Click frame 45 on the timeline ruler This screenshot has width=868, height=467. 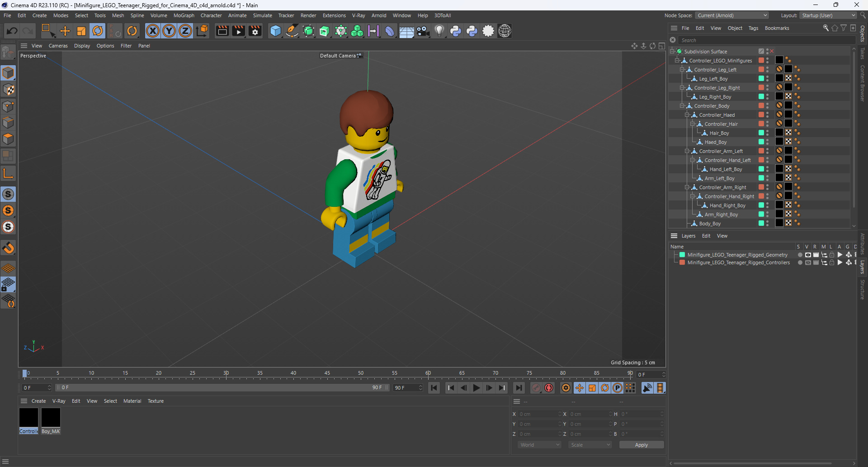[327, 373]
